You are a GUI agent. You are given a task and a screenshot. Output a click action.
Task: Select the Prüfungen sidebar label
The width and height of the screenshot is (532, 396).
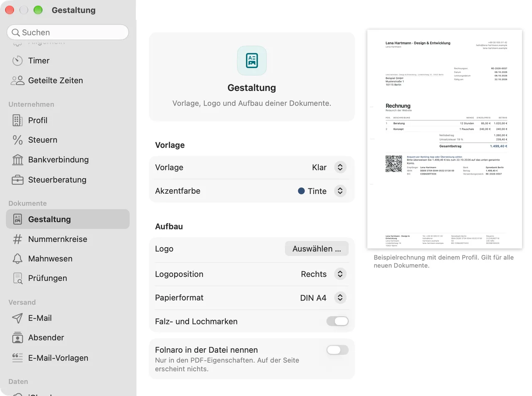click(x=48, y=278)
